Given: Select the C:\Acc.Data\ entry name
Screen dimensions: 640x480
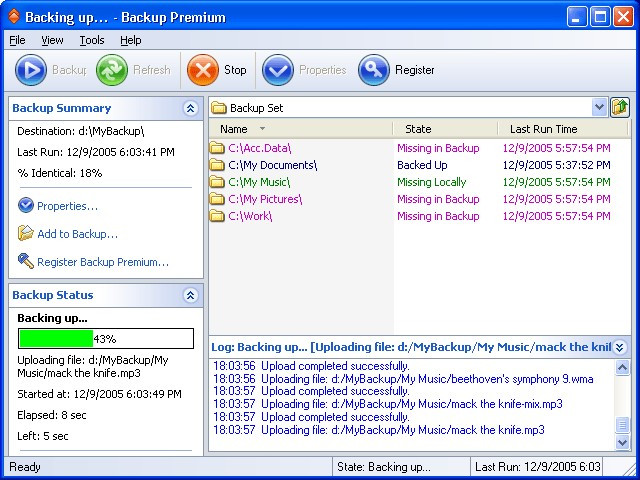Looking at the screenshot, I should point(260,148).
